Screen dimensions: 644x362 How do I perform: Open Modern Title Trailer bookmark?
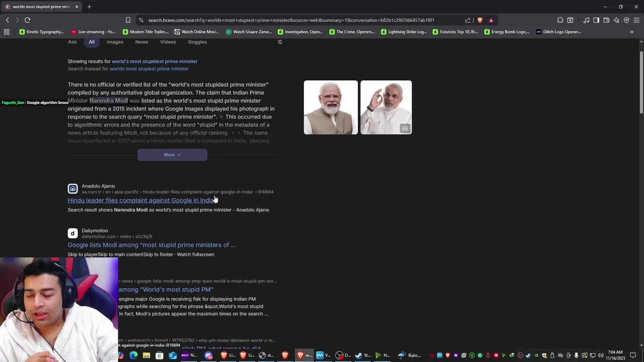(x=145, y=32)
